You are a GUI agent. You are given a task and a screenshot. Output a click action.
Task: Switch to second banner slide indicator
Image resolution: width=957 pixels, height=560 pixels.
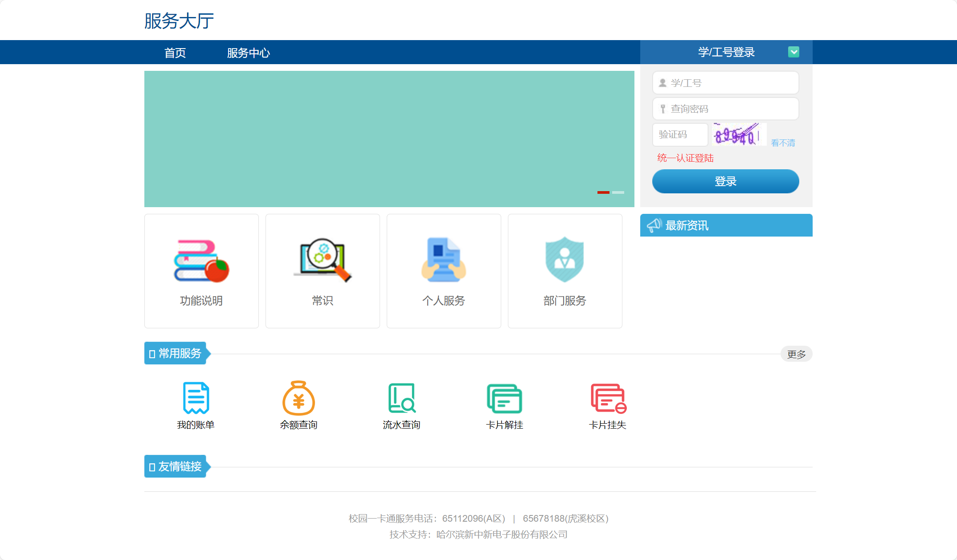tap(618, 192)
